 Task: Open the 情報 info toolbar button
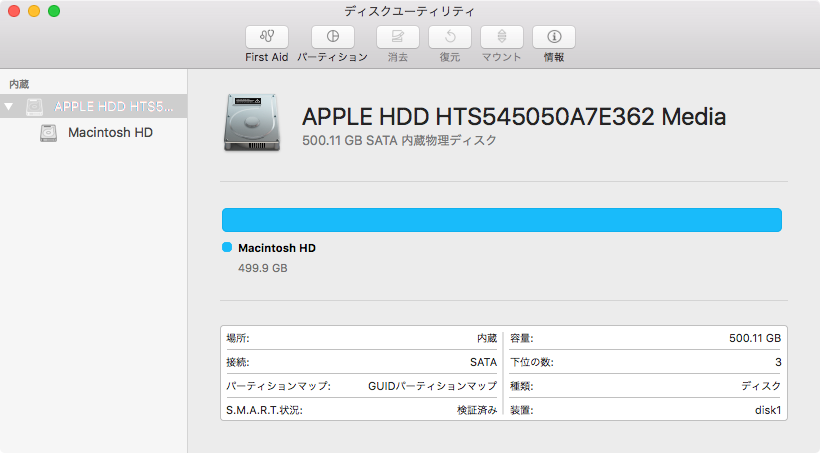click(x=554, y=37)
